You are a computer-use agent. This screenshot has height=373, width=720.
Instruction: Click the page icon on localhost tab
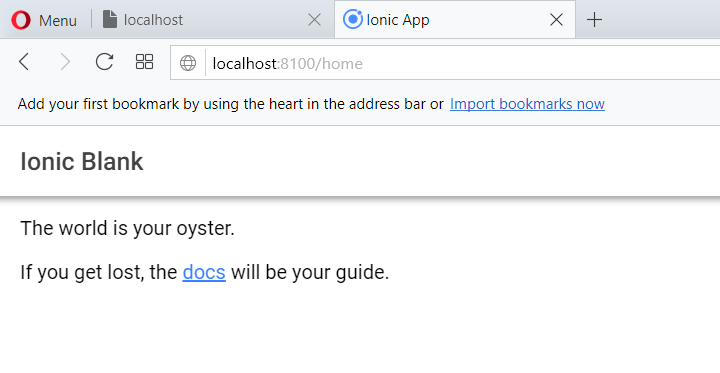(x=110, y=20)
